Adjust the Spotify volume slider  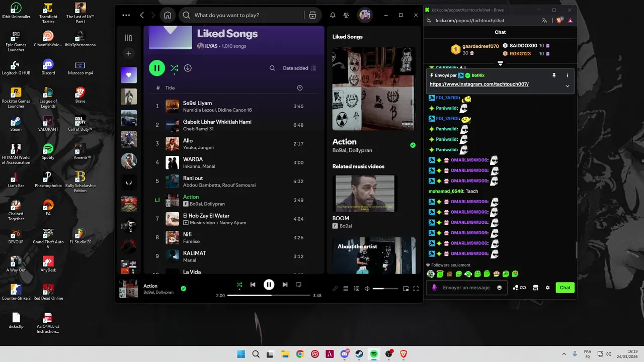[385, 289]
